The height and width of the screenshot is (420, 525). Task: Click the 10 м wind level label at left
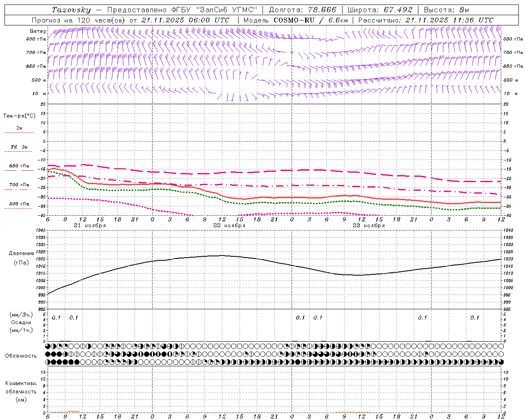point(39,94)
